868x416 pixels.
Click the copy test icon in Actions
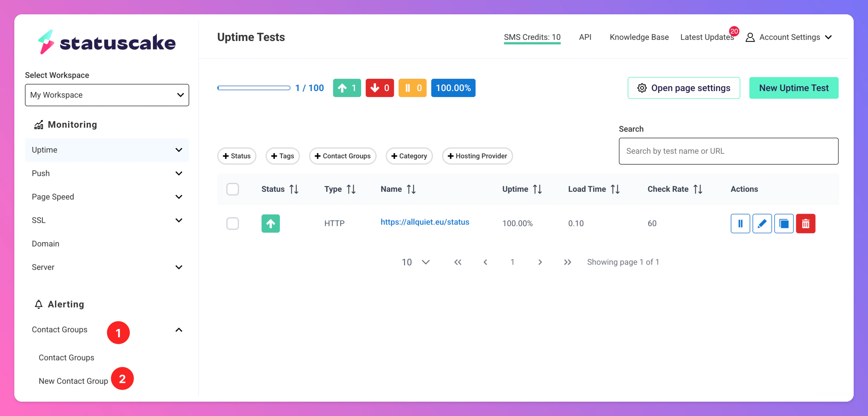(783, 223)
